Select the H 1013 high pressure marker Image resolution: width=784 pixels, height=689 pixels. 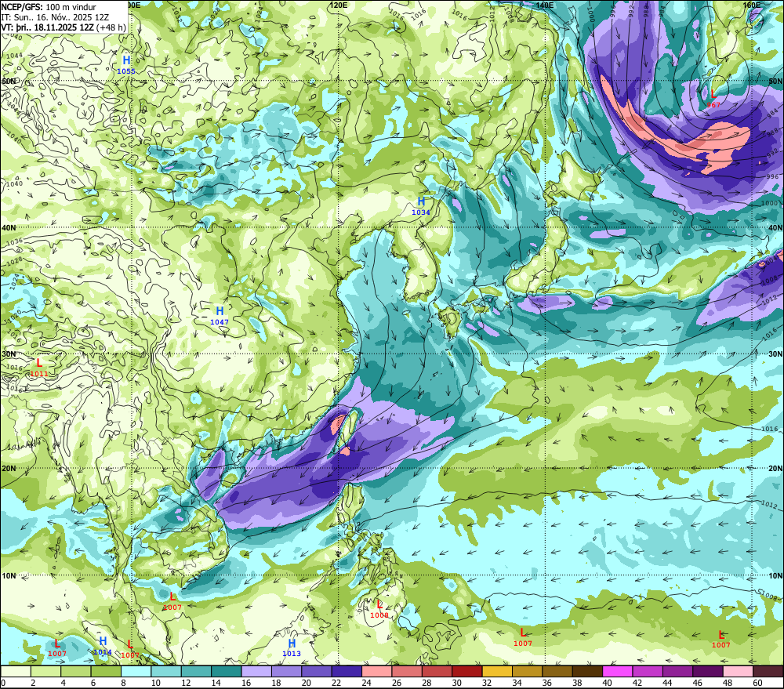coord(292,647)
